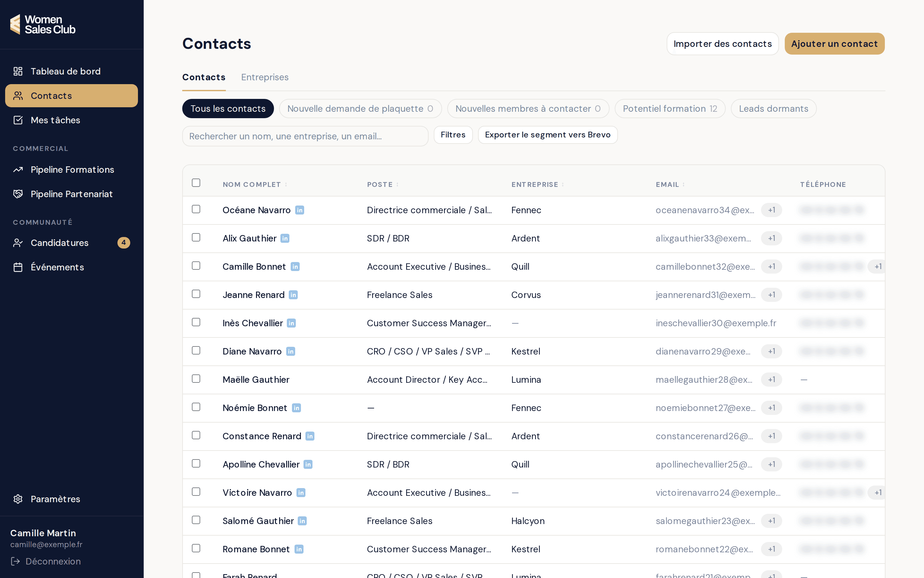Open Noémie Bonnet's LinkedIn icon

click(296, 408)
